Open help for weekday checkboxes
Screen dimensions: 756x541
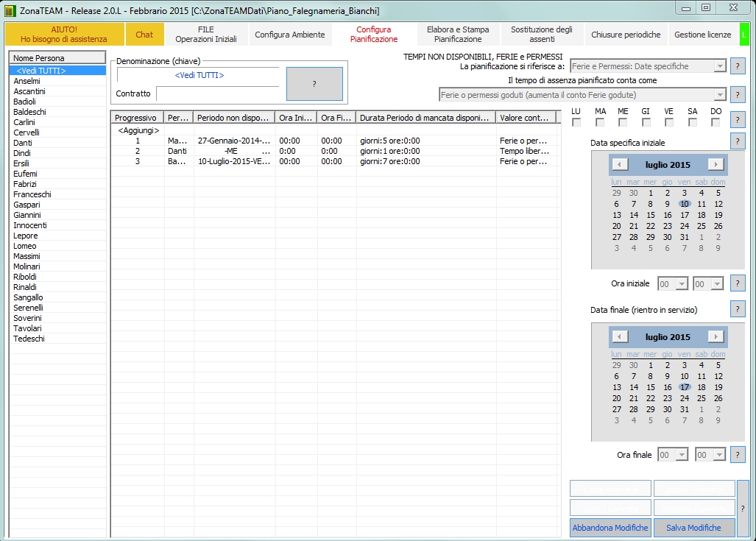point(737,119)
